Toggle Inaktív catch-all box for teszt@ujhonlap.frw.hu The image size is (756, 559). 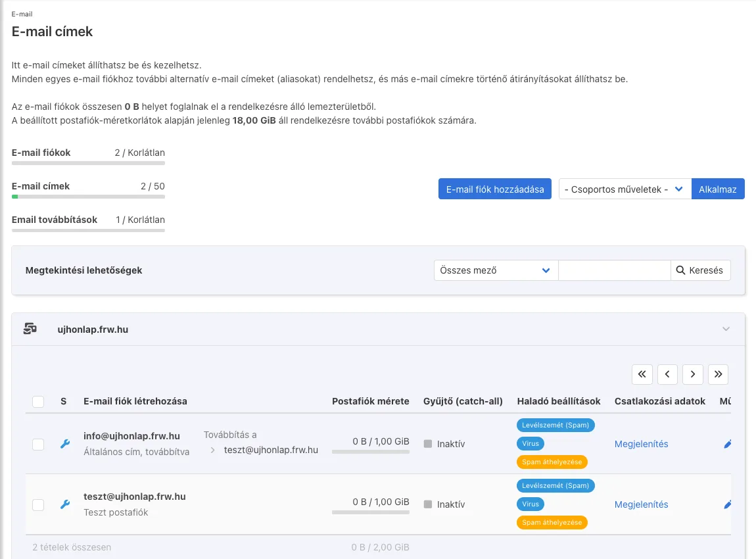click(428, 504)
